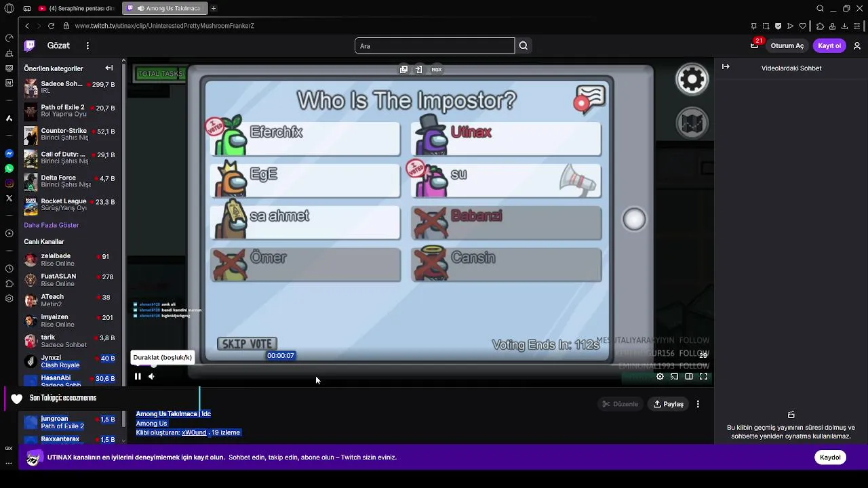
Task: Open the Opera pinboard pin icon
Action: coord(754,26)
